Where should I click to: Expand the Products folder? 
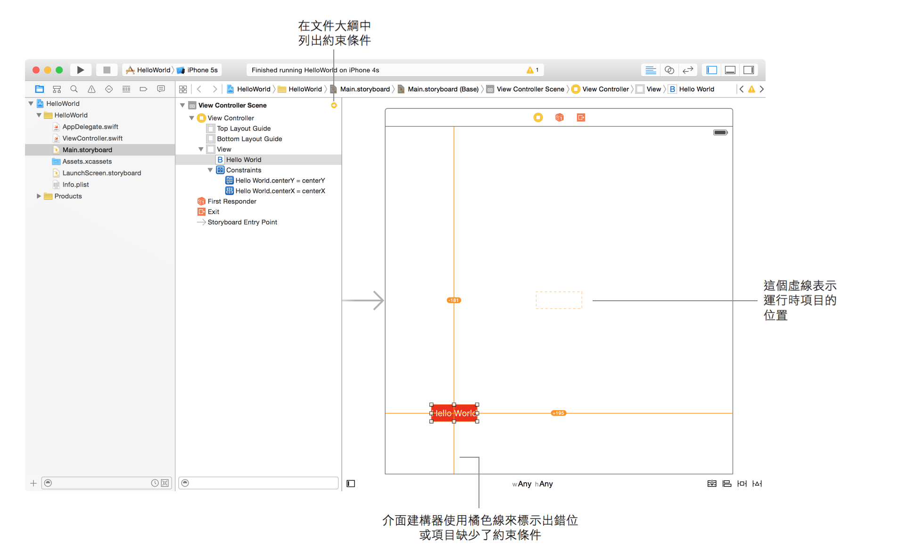pos(39,196)
